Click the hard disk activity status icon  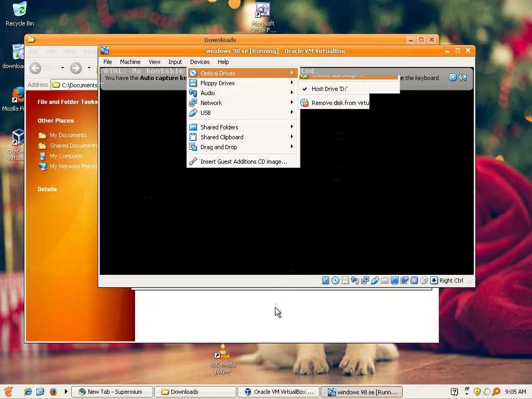coord(325,280)
